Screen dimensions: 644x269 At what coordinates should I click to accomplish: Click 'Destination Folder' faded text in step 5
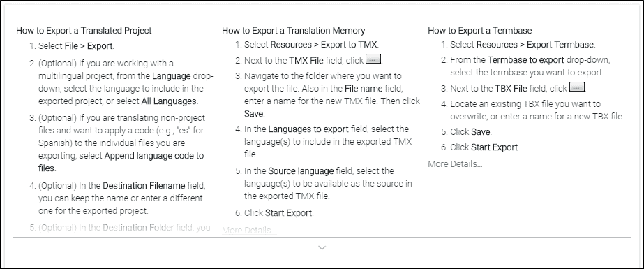138,228
